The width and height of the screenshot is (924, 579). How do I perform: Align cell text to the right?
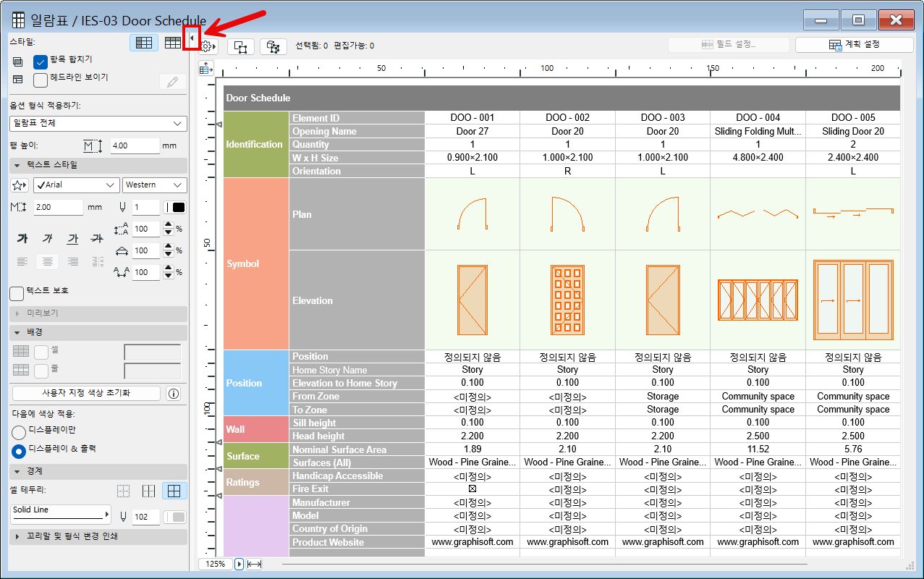pos(72,261)
